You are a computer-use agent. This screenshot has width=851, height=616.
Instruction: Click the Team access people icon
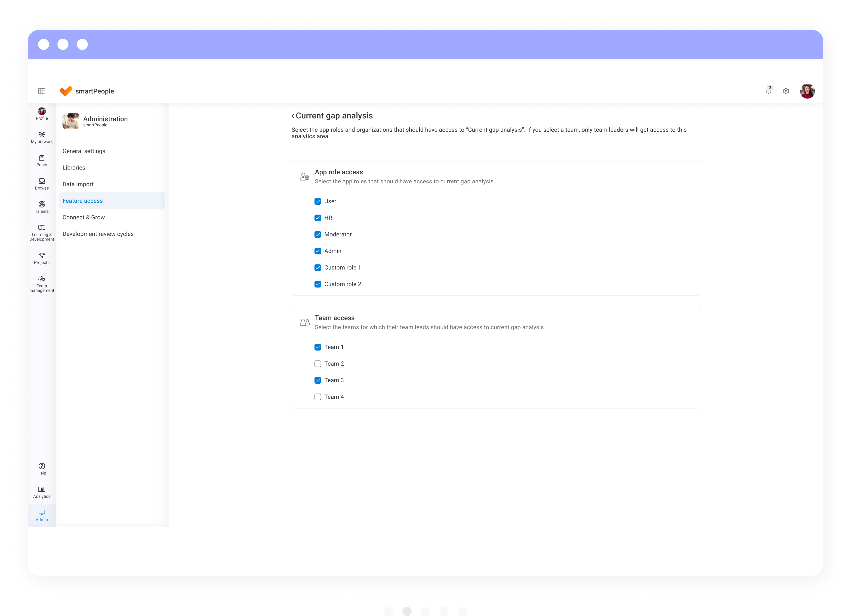point(305,322)
